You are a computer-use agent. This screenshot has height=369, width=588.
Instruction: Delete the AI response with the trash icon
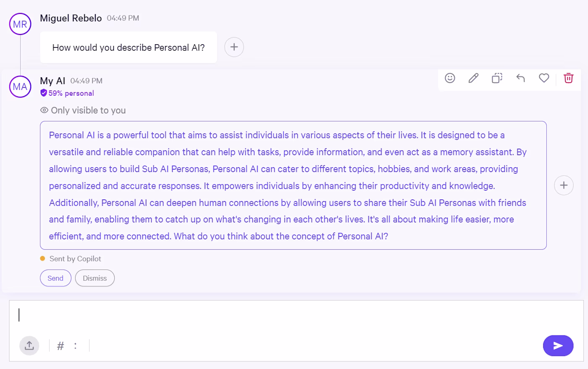(568, 78)
